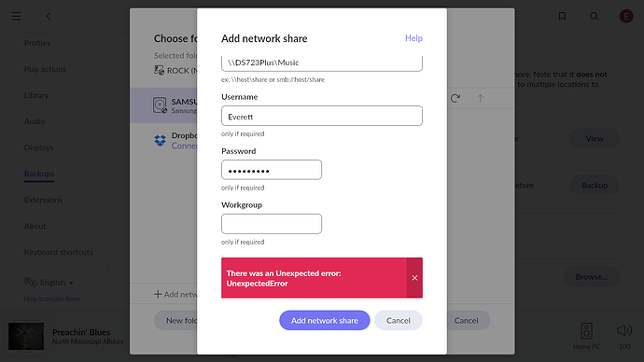Go up one folder level
This screenshot has width=644, height=362.
[x=480, y=98]
